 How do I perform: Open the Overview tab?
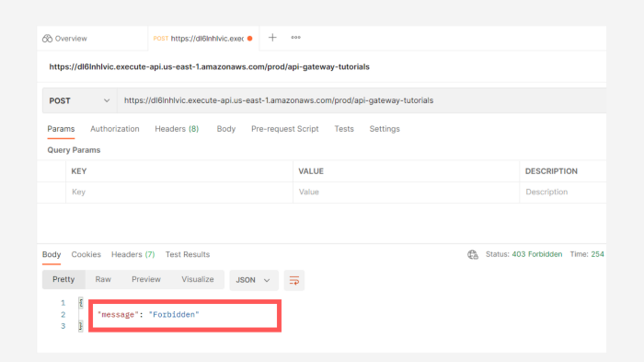(x=65, y=39)
